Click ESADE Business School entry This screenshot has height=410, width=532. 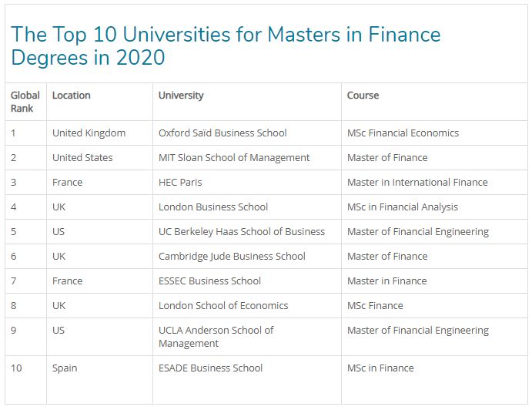[x=210, y=368]
